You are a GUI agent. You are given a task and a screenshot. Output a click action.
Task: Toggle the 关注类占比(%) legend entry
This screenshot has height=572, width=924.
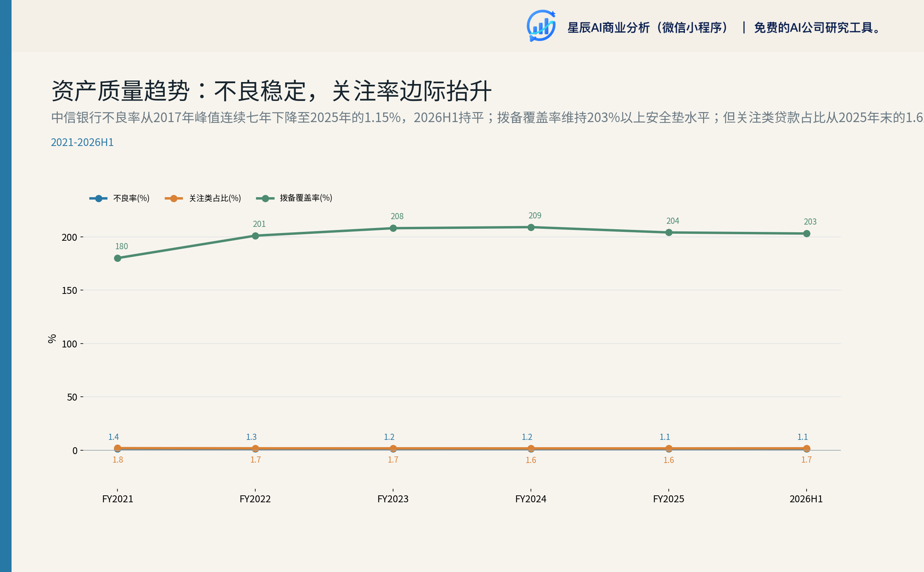click(203, 198)
